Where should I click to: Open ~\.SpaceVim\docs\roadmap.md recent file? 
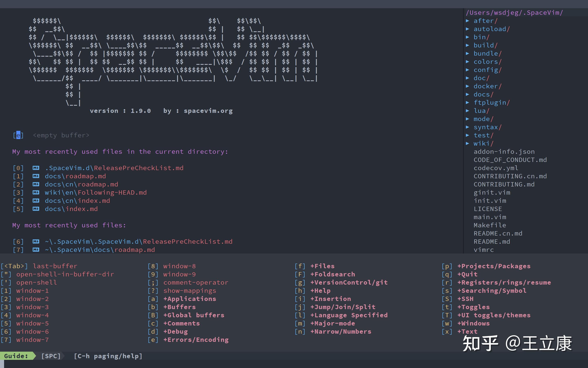tap(100, 250)
